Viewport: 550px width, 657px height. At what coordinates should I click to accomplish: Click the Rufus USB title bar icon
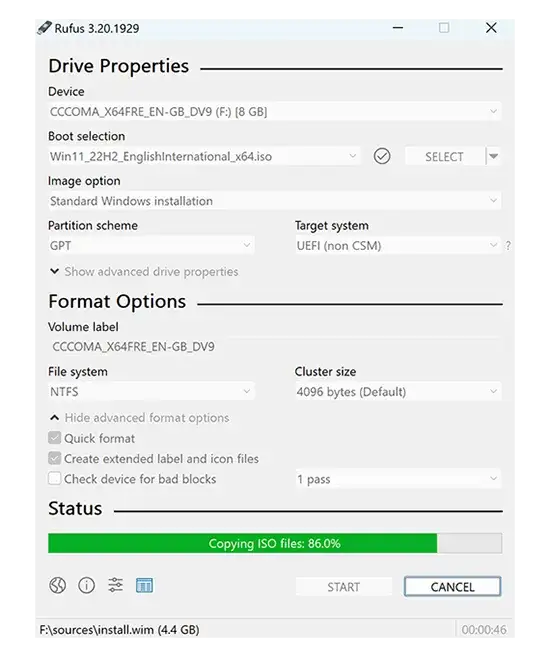pos(44,28)
